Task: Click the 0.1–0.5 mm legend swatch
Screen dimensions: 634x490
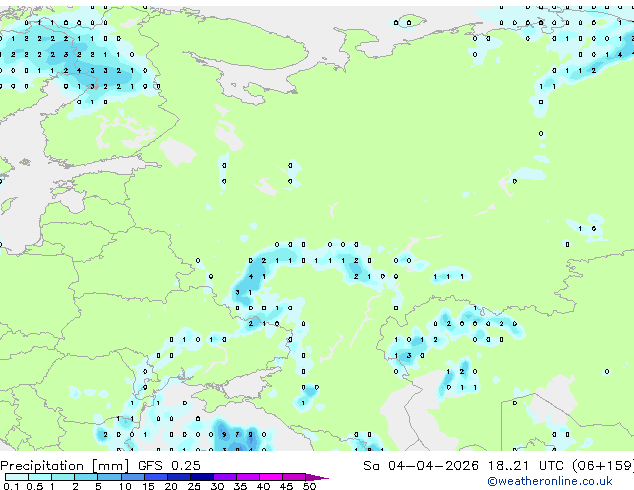Action: [17, 477]
